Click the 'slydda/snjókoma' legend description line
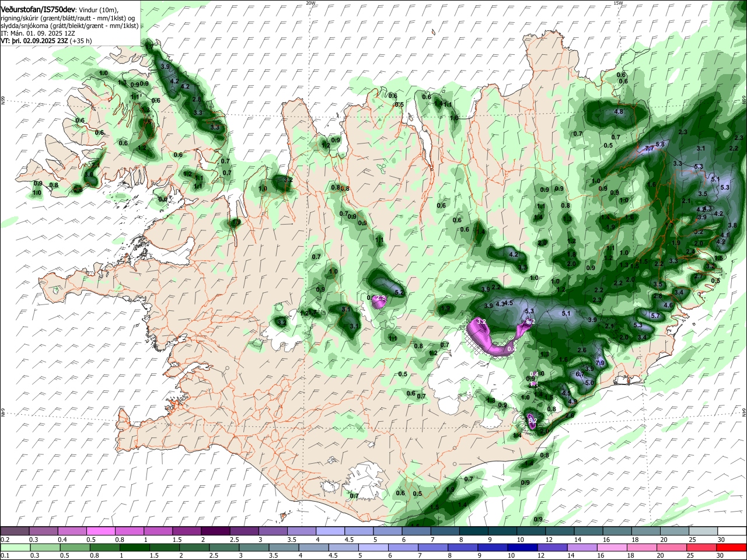The image size is (747, 560). pyautogui.click(x=69, y=26)
